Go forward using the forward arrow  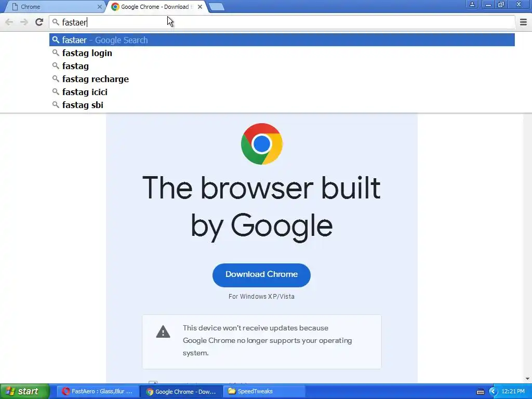pyautogui.click(x=24, y=22)
